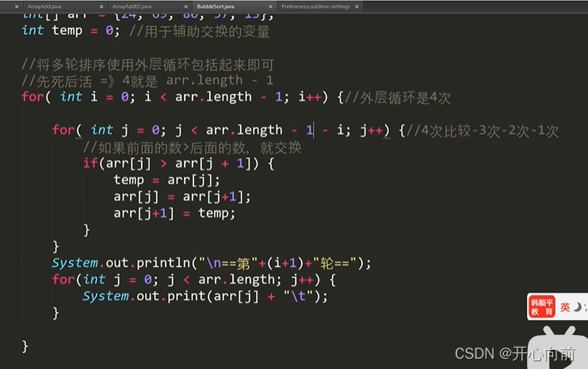Switch to the ArrayAdd.java tab
This screenshot has height=369, width=588.
pos(44,6)
